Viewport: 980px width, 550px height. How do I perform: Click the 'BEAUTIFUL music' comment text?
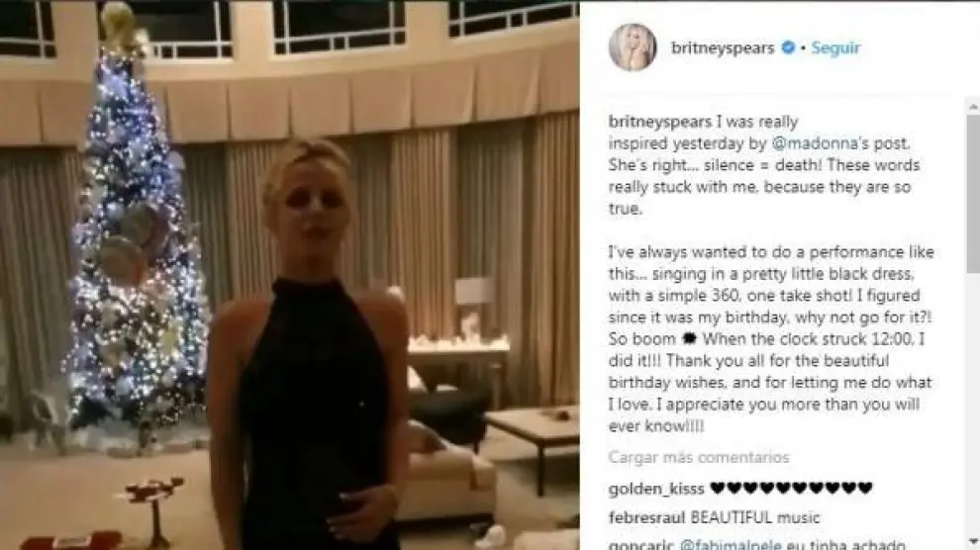[755, 517]
